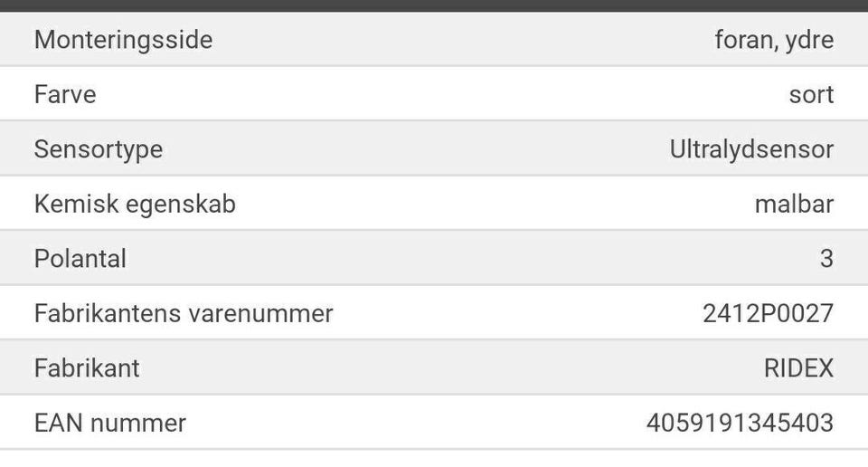Click the middle of the Farve row
Screen dimensions: 868x467
coord(434,94)
